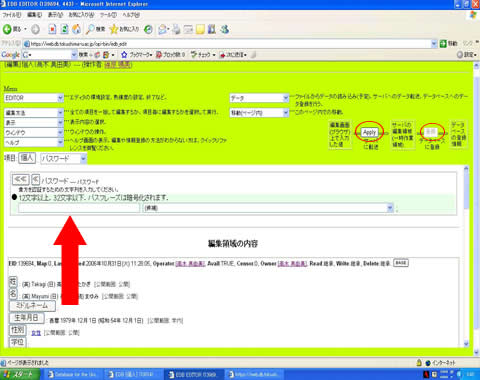480x380 pixels.
Task: Click the green Back arrow icon
Action: pyautogui.click(x=7, y=29)
